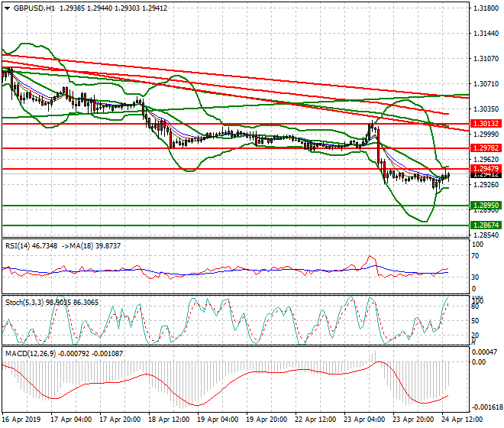Click the 16 Apr 2019 date label
The image size is (504, 428).
point(21,420)
